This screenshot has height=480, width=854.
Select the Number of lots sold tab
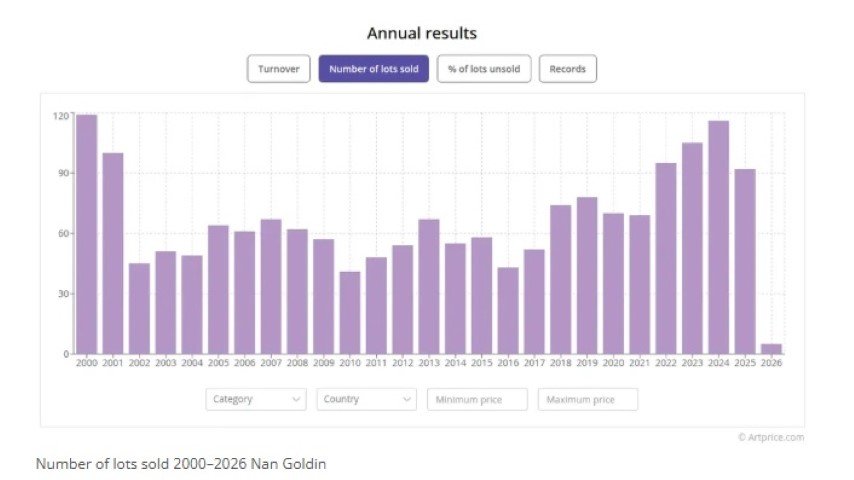pyautogui.click(x=374, y=69)
